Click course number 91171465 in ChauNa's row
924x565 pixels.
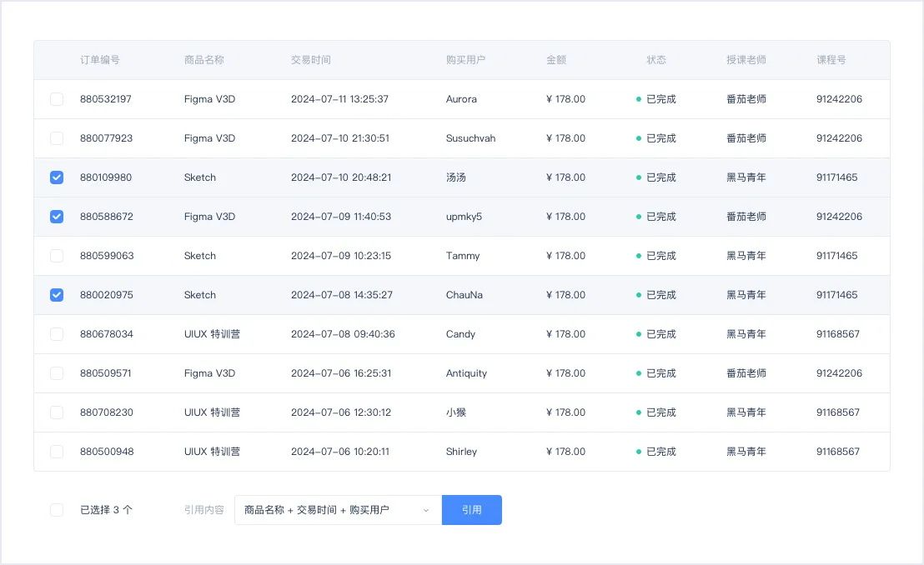tap(836, 295)
